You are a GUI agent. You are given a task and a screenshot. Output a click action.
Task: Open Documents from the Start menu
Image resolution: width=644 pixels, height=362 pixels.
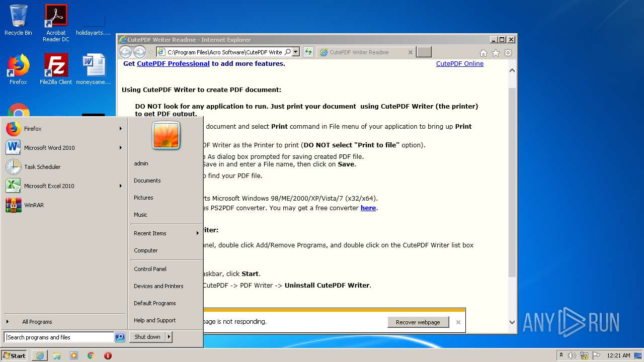point(166,180)
